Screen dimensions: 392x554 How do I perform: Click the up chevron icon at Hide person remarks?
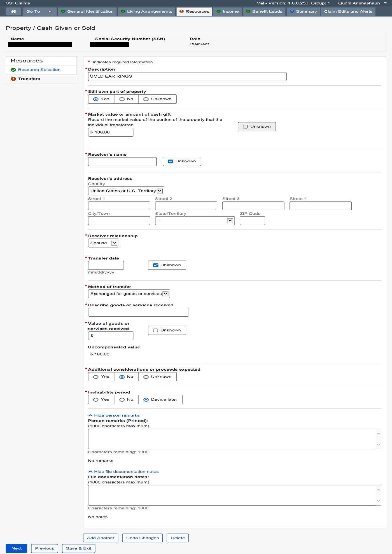(x=90, y=415)
